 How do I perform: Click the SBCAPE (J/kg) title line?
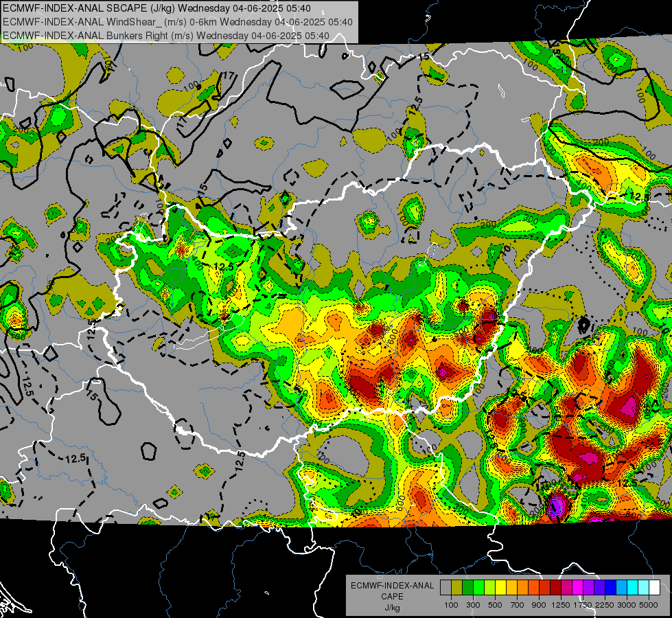pyautogui.click(x=157, y=8)
